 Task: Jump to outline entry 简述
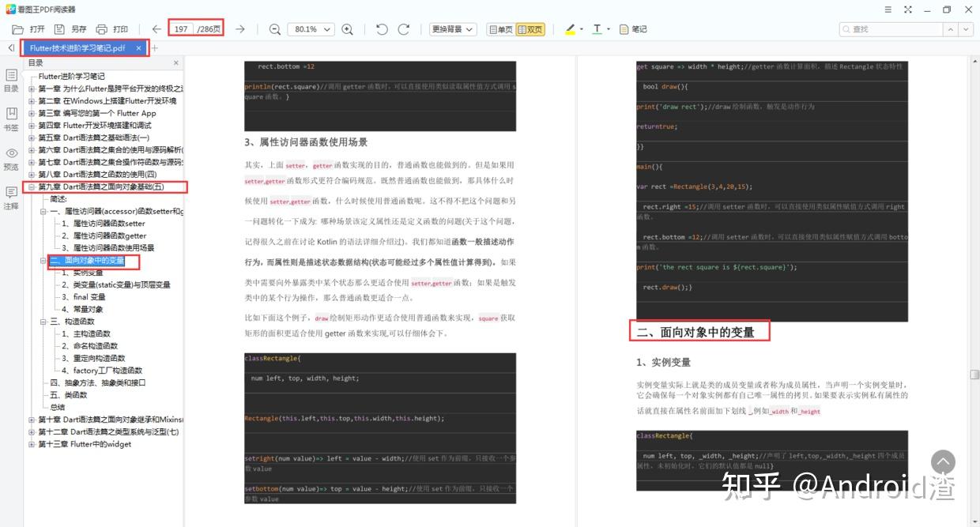coord(59,199)
